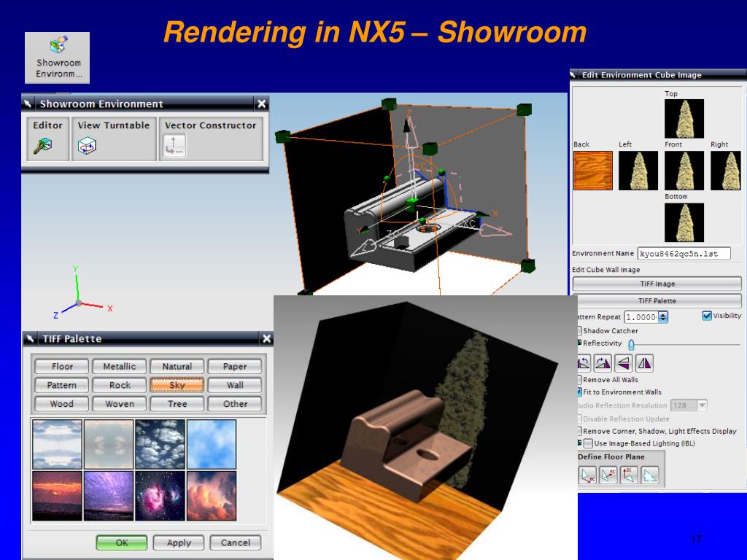Click the flip horizontal wall image icon

point(624,363)
